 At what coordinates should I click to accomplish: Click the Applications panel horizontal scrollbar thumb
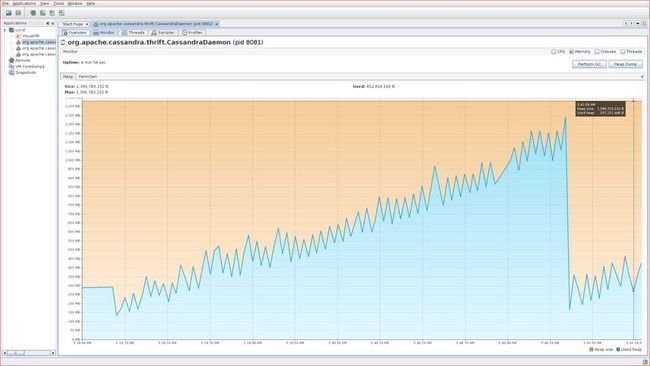[x=17, y=353]
